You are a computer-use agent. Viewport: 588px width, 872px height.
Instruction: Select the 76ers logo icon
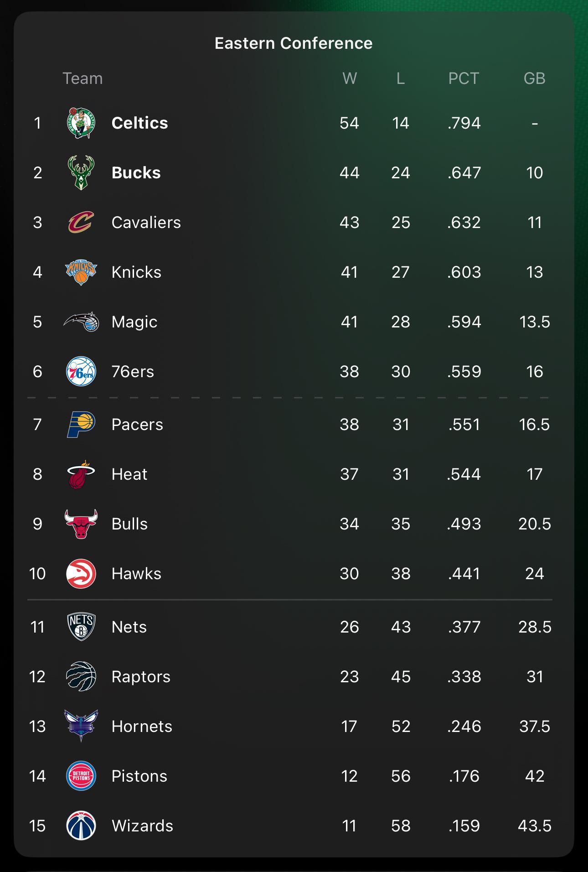tap(81, 372)
